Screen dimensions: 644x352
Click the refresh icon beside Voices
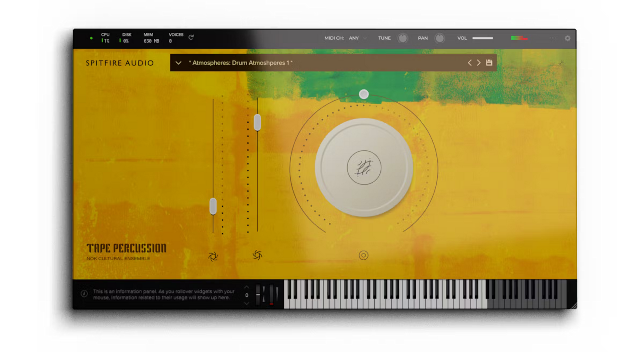pos(191,37)
